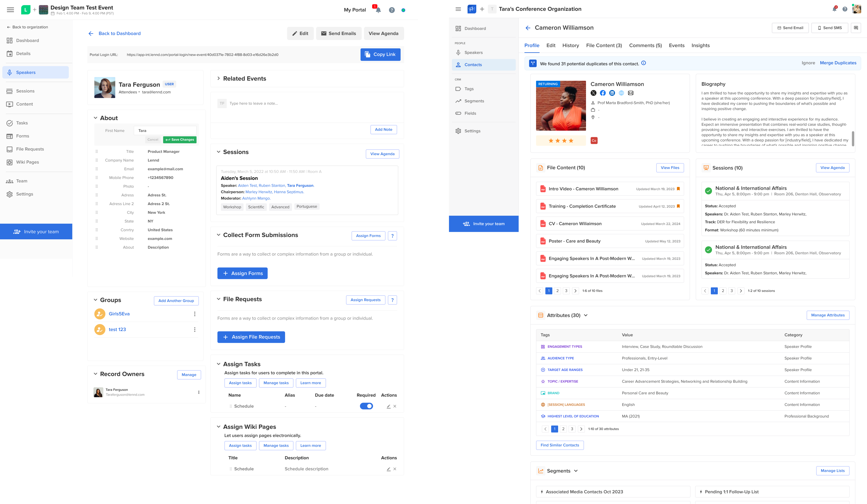
Task: Select the Tags icon under CRM
Action: tap(458, 89)
